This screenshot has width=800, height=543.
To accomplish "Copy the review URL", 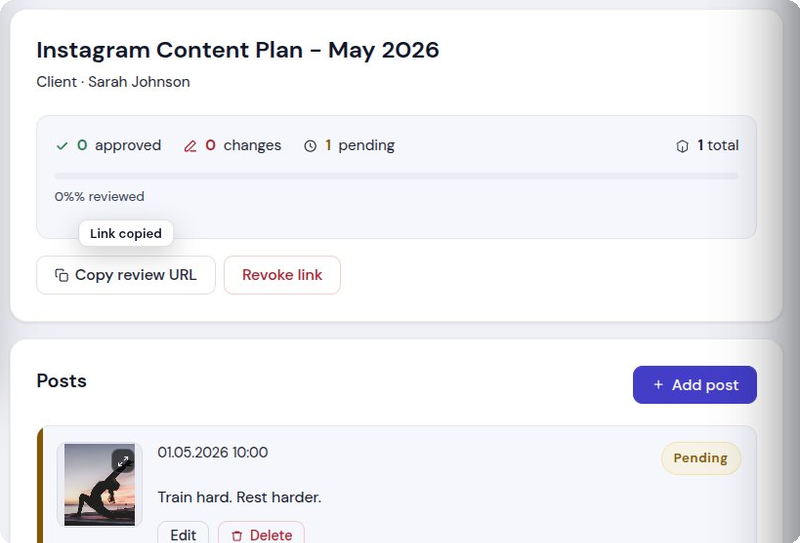I will pyautogui.click(x=126, y=275).
